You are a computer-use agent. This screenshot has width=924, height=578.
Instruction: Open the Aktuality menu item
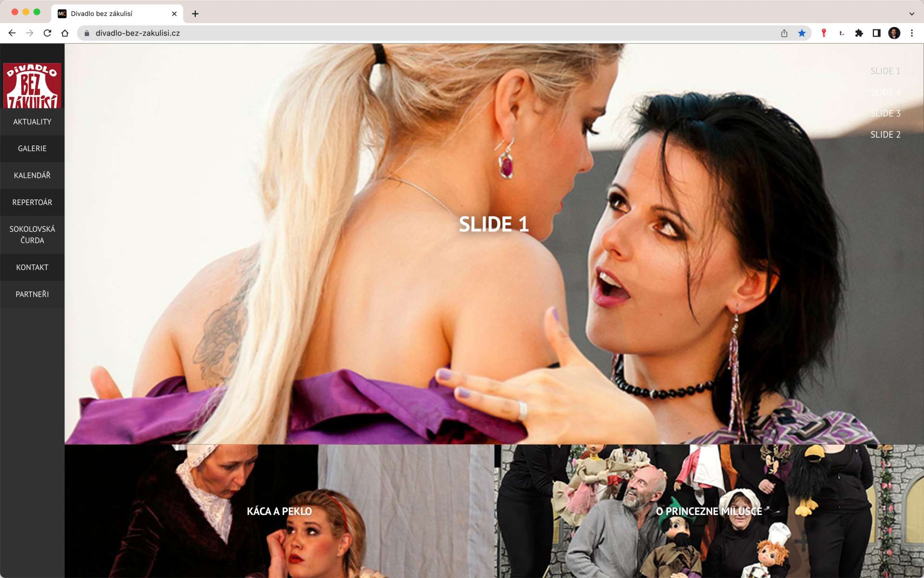coord(32,122)
